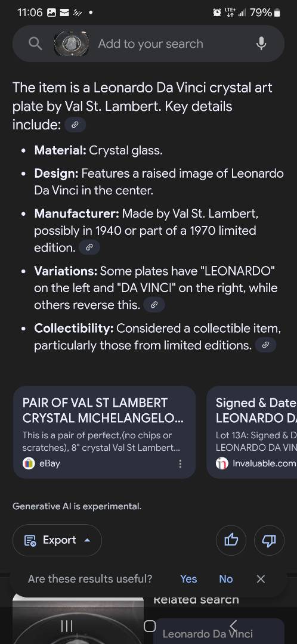Open the Invaluable.com result card
This screenshot has width=297, height=644.
pos(252,432)
